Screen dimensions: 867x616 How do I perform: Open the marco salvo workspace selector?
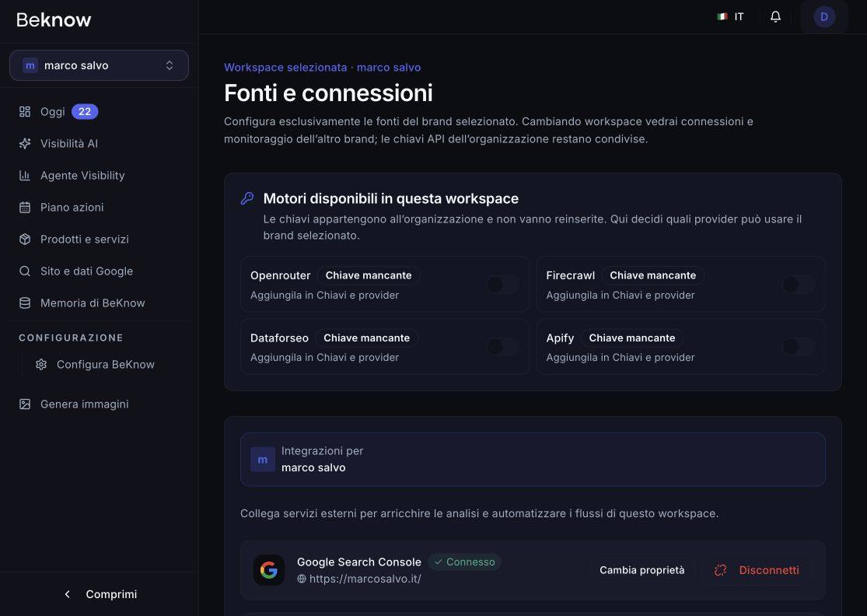[99, 65]
